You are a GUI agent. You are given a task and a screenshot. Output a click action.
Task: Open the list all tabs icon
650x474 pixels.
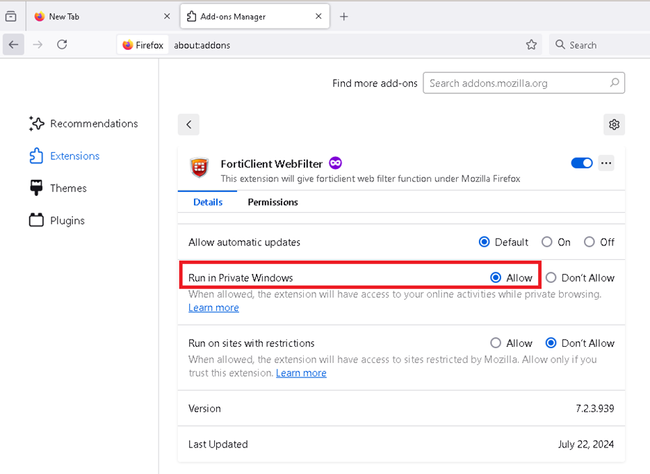pos(11,17)
